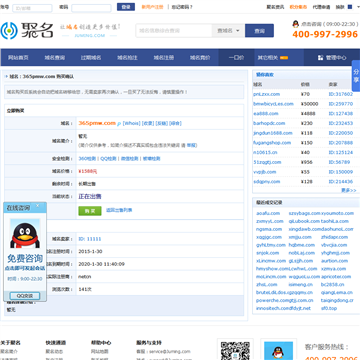360x360 pixels.
Task: Click the [whois] link
Action: click(x=131, y=123)
